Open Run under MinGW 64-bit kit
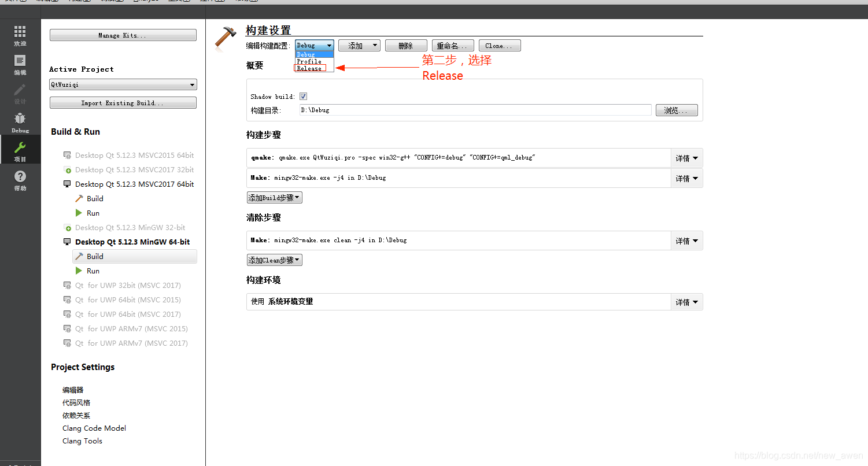The height and width of the screenshot is (466, 868). [x=93, y=271]
